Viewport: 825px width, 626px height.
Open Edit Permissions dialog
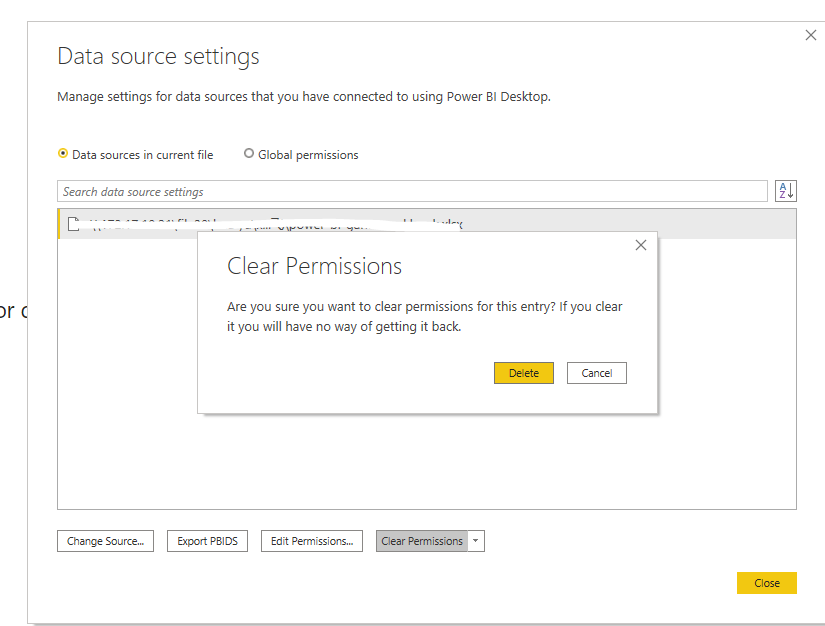coord(311,541)
